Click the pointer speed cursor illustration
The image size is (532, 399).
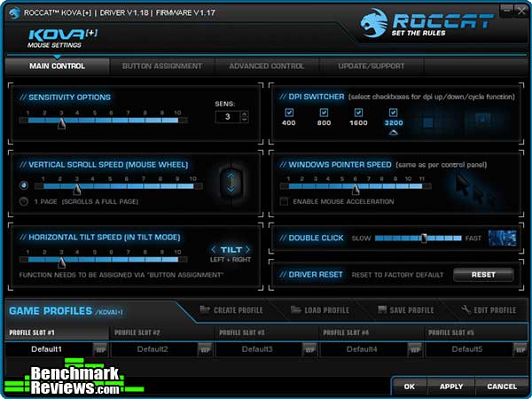pos(477,189)
